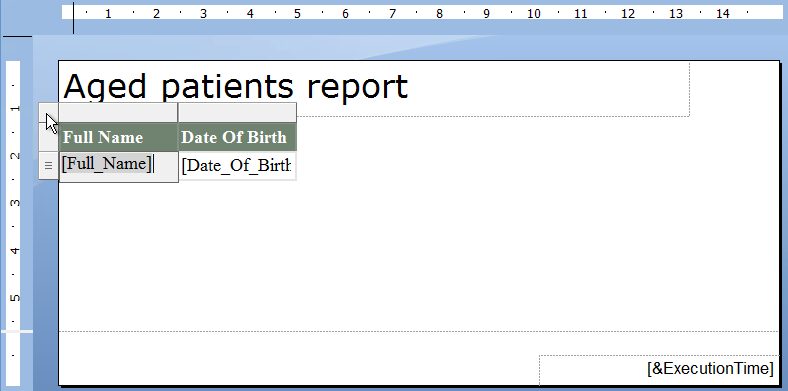The image size is (788, 391).
Task: Click the ruler origin corner box
Action: pos(16,18)
